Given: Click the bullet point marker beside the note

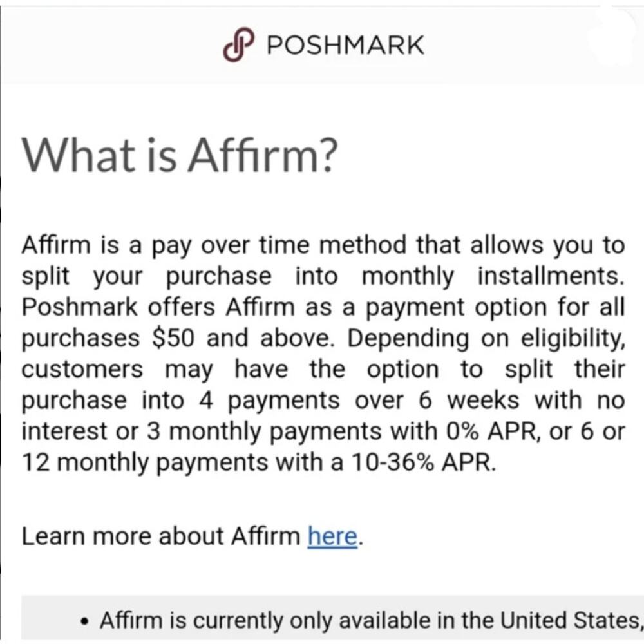Looking at the screenshot, I should coord(84,619).
